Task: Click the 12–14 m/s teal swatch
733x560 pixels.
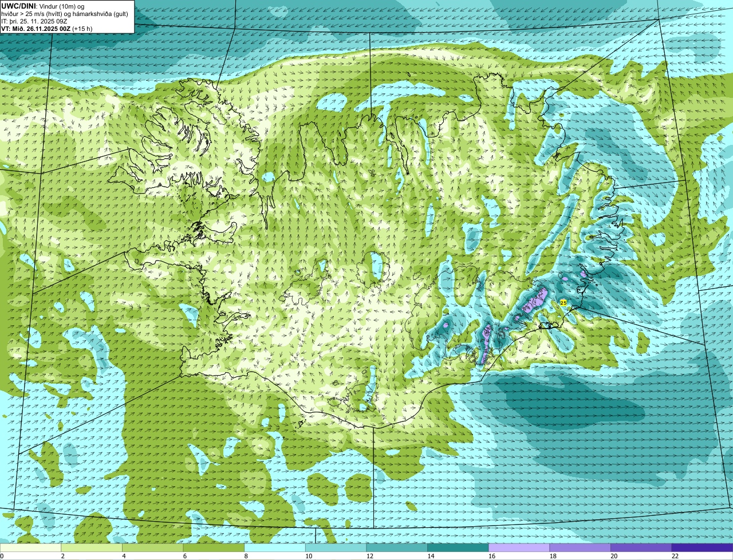Action: coord(397,547)
